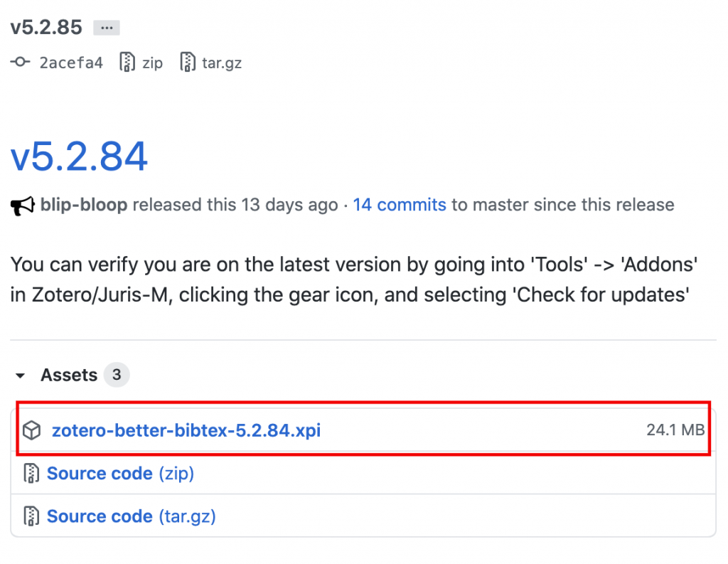The width and height of the screenshot is (728, 564).
Task: View the 14 commits since this release
Action: [x=400, y=206]
